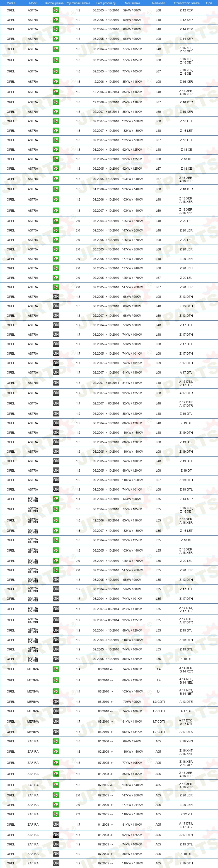The width and height of the screenshot is (218, 868).
Task: Click the '85kW / 115KM' power cell
Action: (132, 774)
